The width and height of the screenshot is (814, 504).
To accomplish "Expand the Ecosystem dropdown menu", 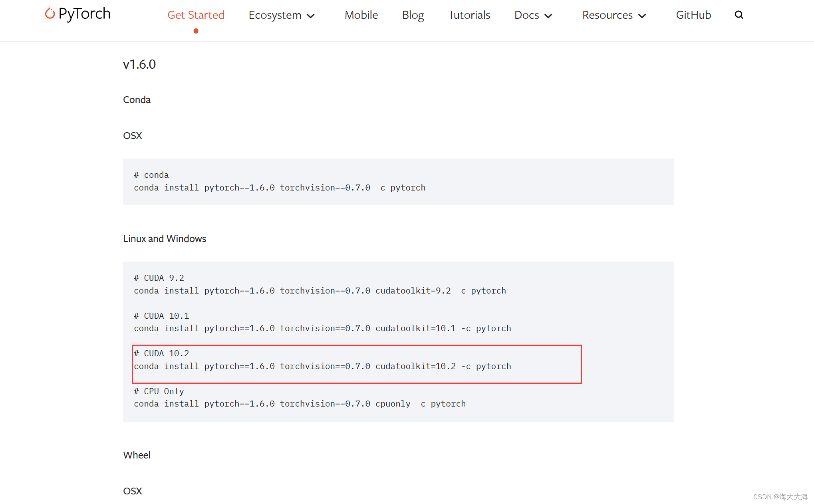I will [282, 15].
